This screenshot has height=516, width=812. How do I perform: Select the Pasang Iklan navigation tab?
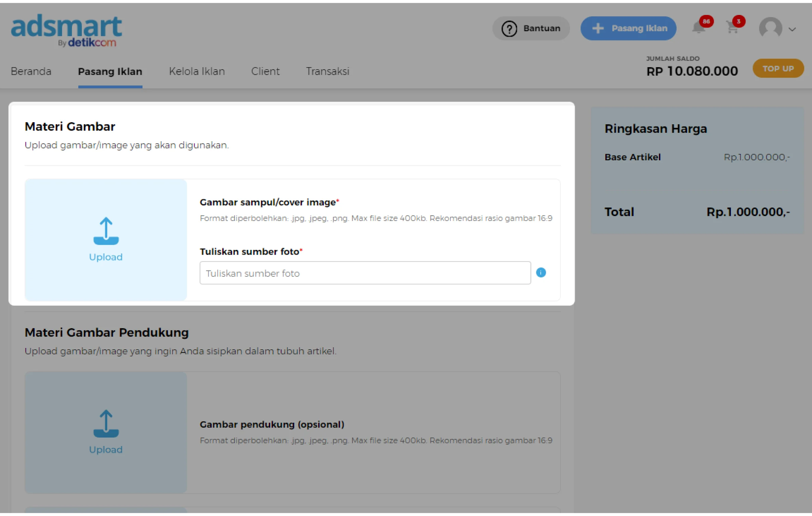pyautogui.click(x=110, y=72)
